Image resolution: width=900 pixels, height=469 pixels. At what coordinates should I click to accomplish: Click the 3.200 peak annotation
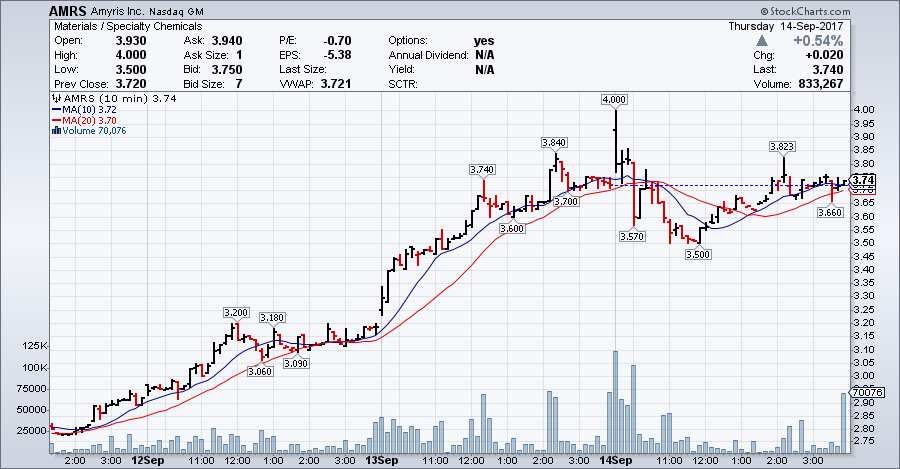pos(234,312)
